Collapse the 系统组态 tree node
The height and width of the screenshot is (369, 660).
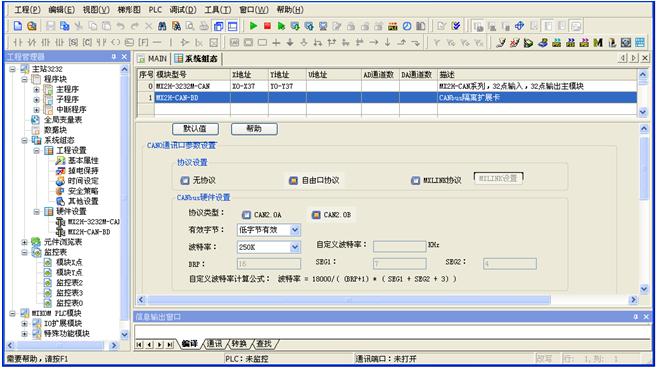click(x=24, y=141)
